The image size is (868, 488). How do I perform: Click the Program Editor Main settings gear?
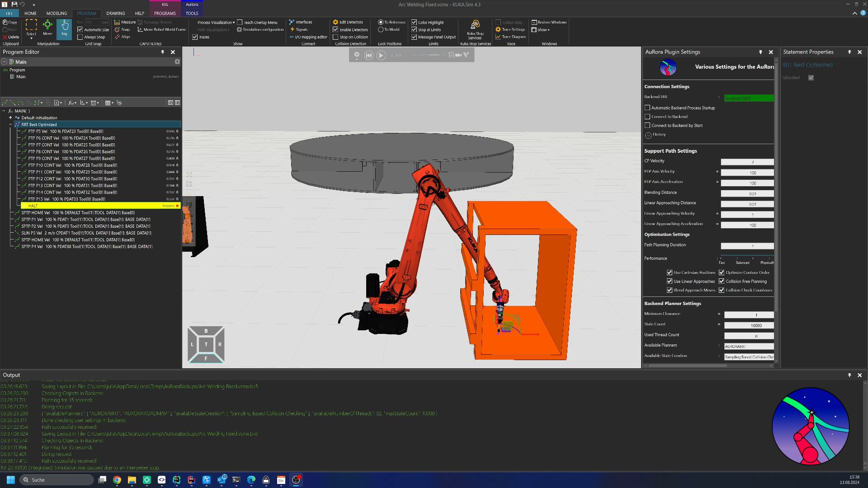[x=177, y=62]
